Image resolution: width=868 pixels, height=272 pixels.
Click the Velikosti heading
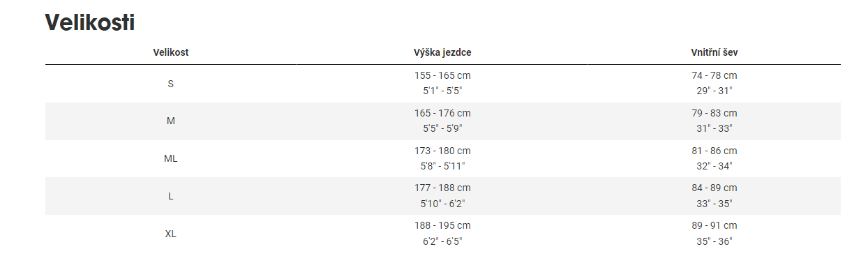(89, 22)
